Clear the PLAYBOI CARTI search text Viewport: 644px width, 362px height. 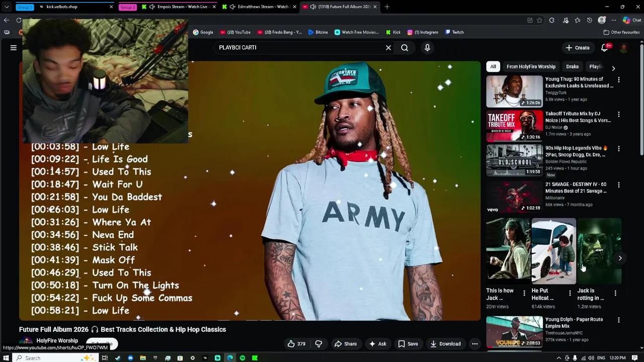tap(388, 48)
